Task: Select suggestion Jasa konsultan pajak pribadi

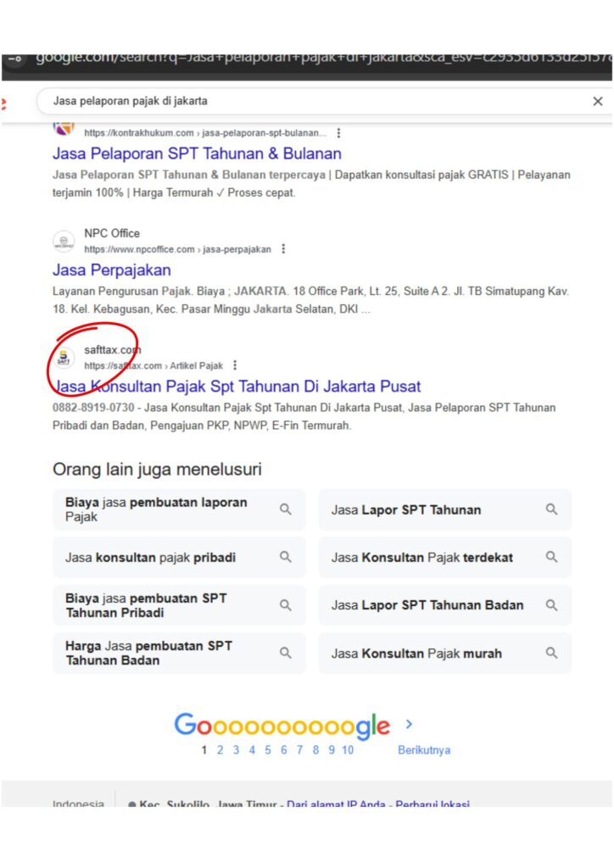Action: coord(179,557)
